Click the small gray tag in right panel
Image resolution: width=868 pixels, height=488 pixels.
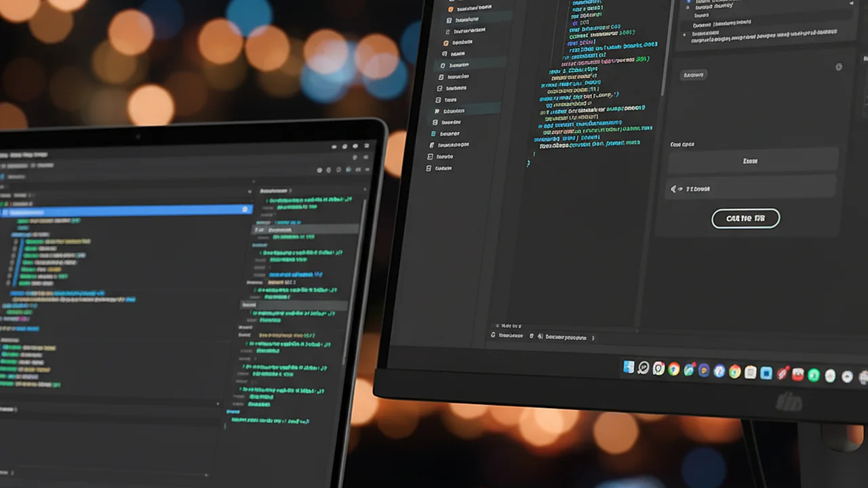tap(694, 75)
